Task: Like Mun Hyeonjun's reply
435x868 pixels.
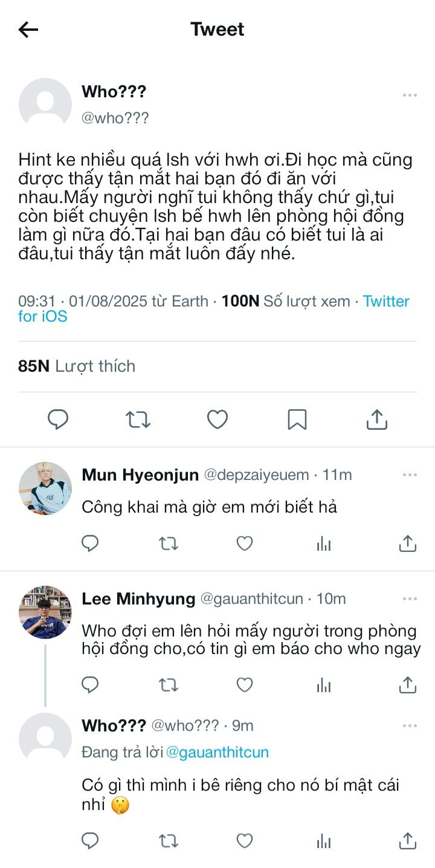Action: pyautogui.click(x=244, y=544)
